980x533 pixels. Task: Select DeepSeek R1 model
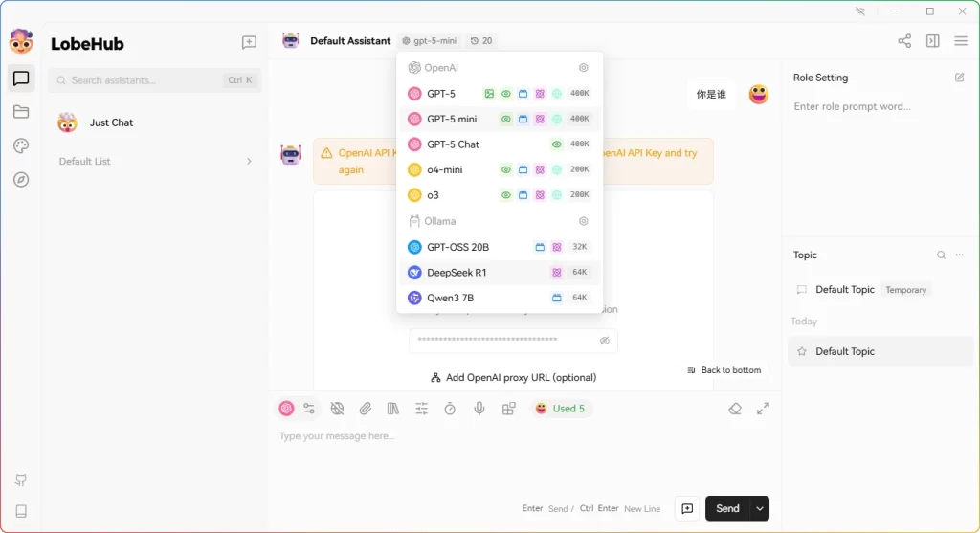pyautogui.click(x=500, y=273)
